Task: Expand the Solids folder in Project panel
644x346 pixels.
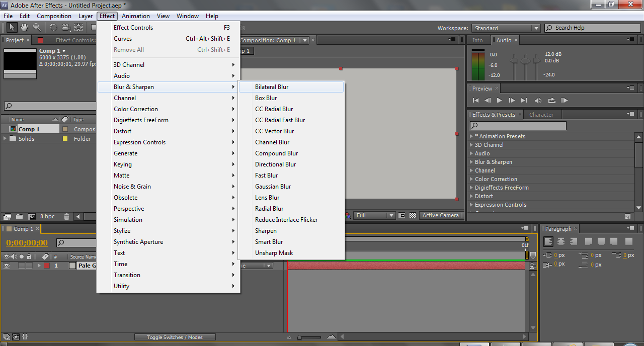Action: click(5, 139)
